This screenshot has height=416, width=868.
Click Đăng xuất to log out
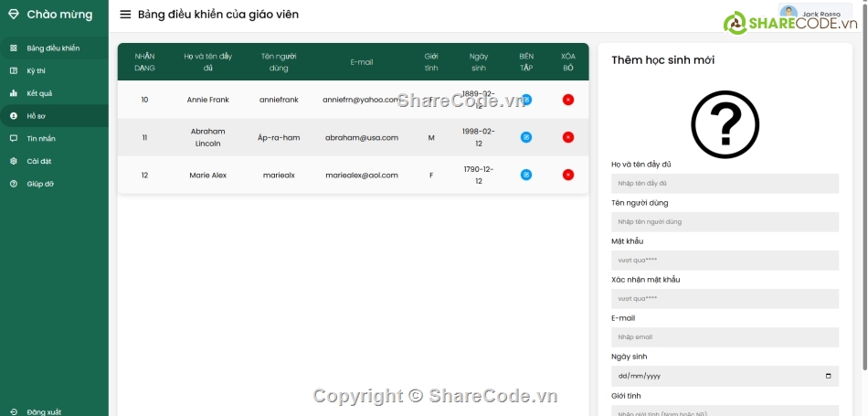(x=43, y=411)
